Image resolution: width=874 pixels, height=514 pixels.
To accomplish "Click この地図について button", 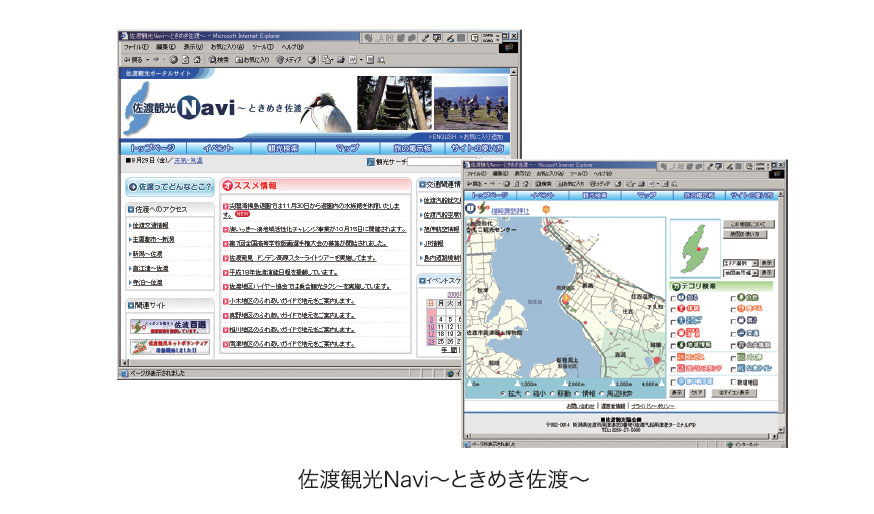I will (748, 224).
